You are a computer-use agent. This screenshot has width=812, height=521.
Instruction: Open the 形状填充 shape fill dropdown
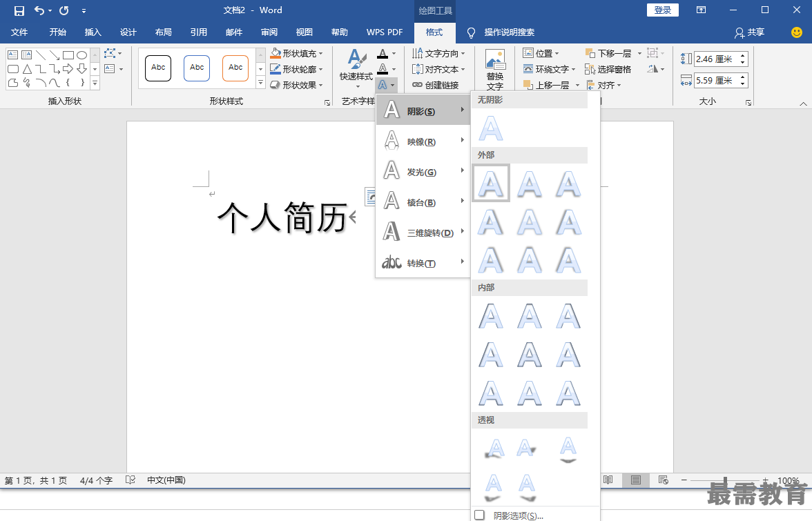tap(297, 53)
